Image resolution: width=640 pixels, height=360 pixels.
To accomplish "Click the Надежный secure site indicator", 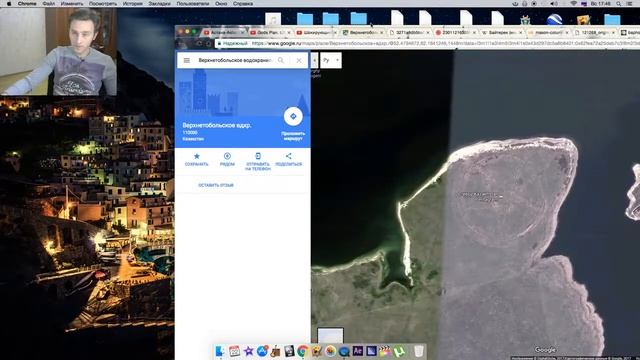I will tap(232, 43).
